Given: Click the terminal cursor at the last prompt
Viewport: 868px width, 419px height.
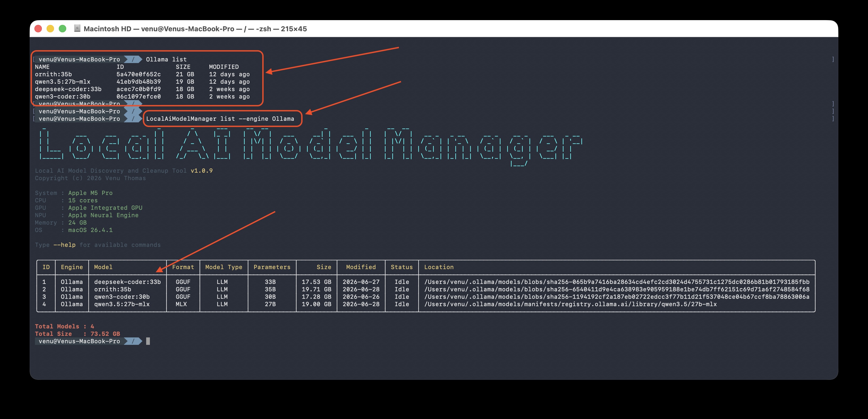Looking at the screenshot, I should coord(148,341).
